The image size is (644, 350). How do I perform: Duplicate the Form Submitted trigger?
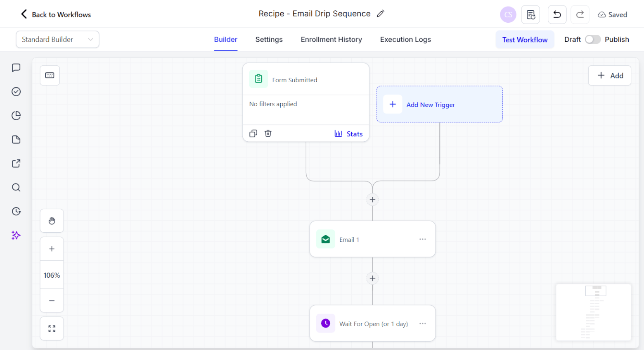253,133
